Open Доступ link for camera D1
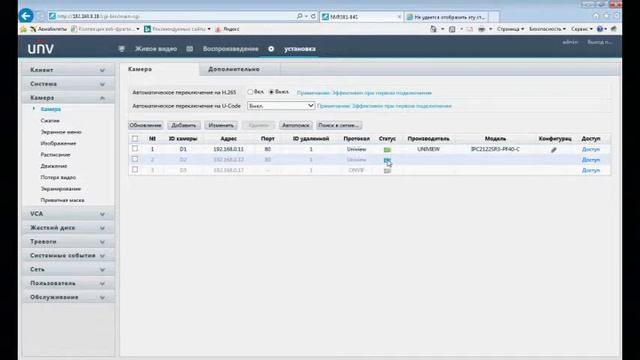The height and width of the screenshot is (360, 640). 591,149
